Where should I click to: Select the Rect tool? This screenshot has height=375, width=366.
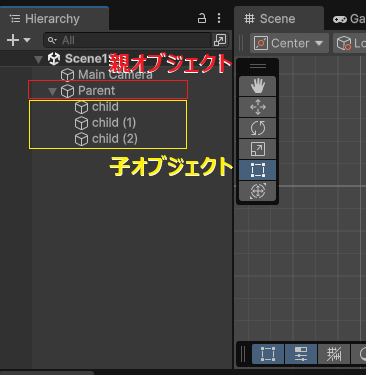(257, 170)
